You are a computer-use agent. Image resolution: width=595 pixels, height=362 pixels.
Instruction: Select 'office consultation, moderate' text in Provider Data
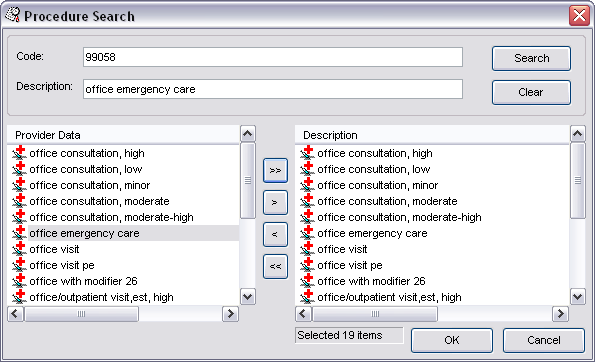99,201
